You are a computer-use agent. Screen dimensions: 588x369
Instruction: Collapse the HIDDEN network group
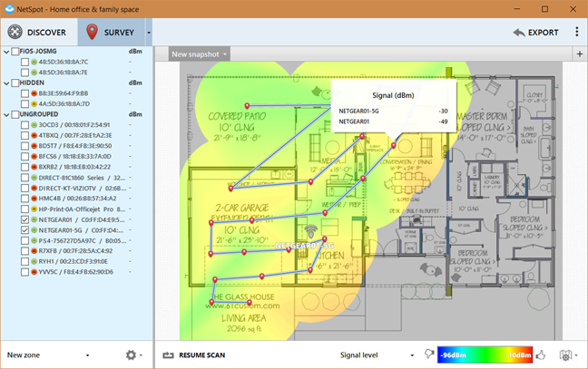(6, 83)
